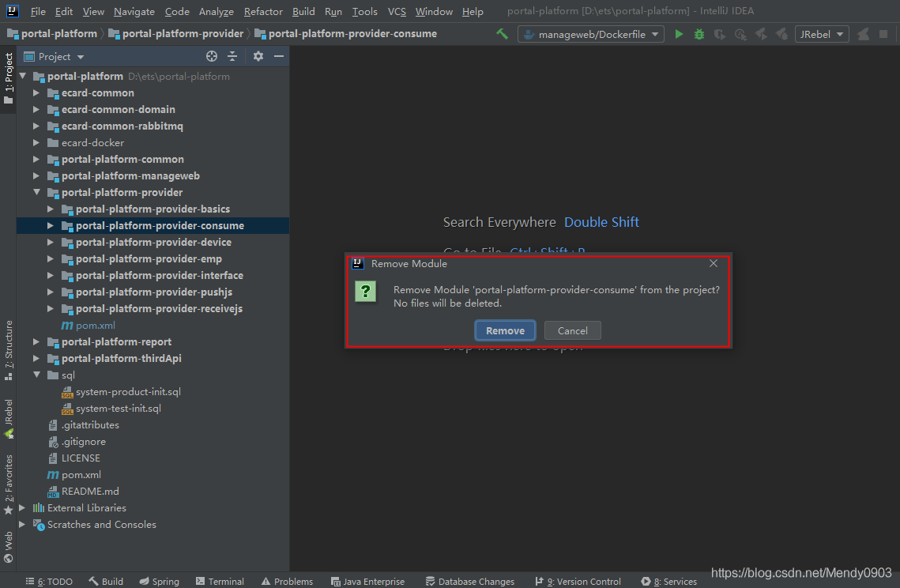The image size is (900, 588).
Task: Hide the Project panel with minus icon
Action: (279, 56)
